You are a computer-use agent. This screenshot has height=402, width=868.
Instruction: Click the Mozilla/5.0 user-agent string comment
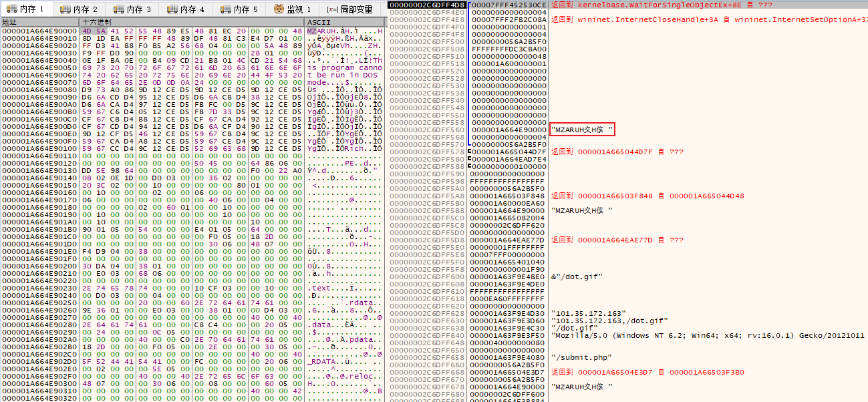pyautogui.click(x=709, y=335)
